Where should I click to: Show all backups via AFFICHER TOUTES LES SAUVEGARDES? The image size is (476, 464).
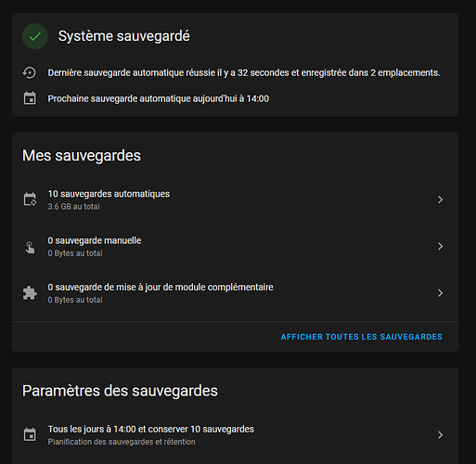click(361, 337)
